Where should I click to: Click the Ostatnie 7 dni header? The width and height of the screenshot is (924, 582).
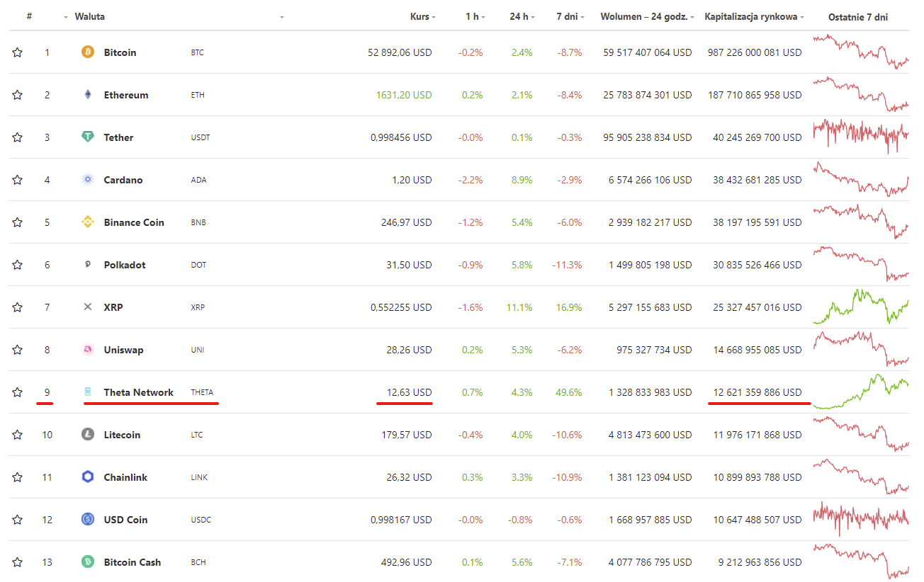click(858, 17)
